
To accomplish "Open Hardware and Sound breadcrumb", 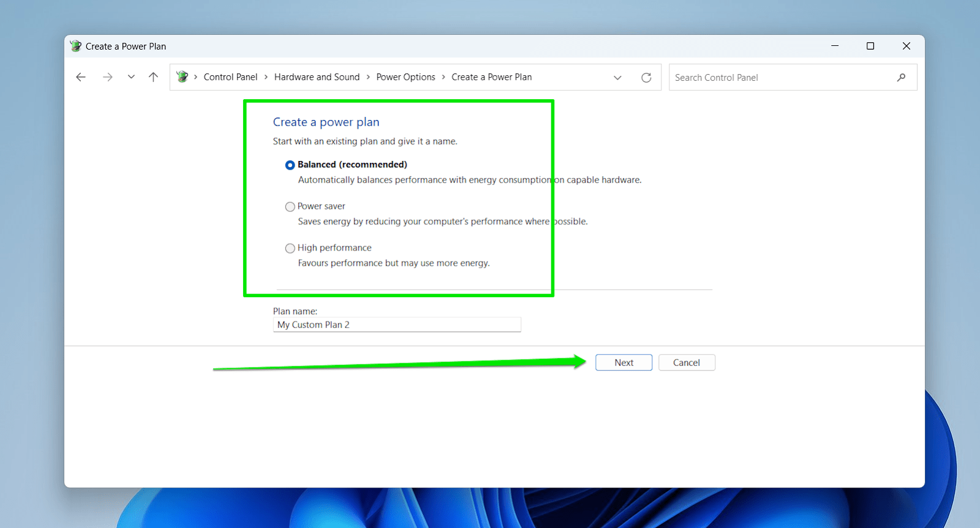I will (x=317, y=77).
